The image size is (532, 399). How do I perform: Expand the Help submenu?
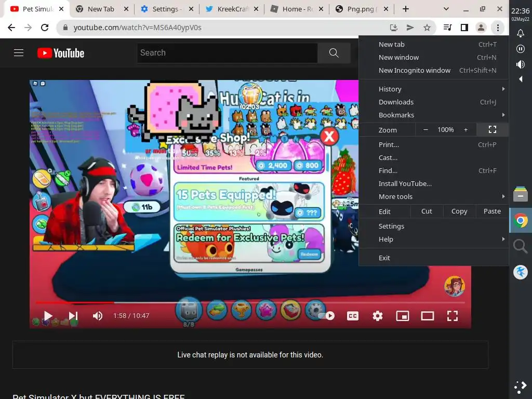434,239
